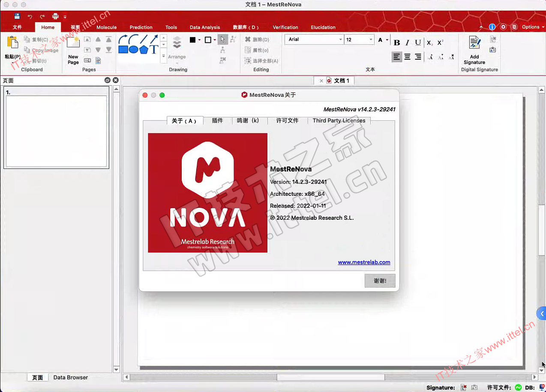The image size is (546, 392).
Task: Select the arc drawing tool
Action: click(133, 39)
